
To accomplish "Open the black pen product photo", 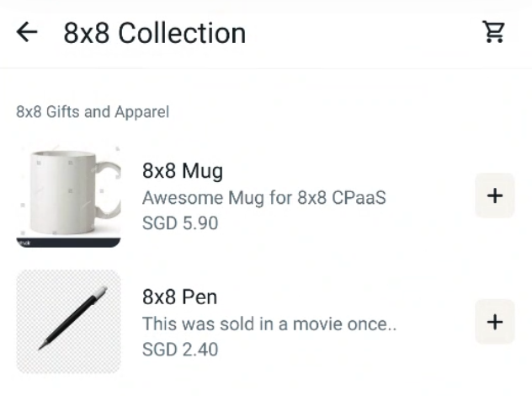I will (x=68, y=321).
